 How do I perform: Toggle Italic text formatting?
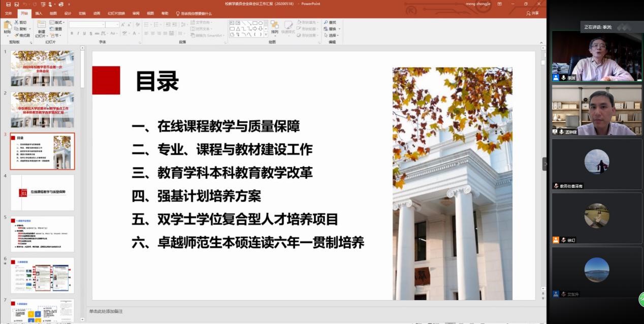pos(78,34)
